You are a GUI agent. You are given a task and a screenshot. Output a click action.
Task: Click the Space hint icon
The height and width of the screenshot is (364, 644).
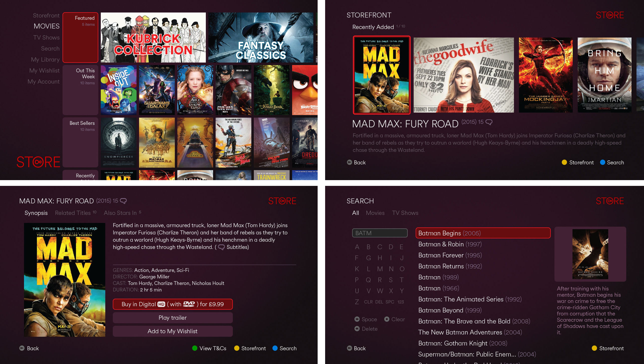(357, 319)
